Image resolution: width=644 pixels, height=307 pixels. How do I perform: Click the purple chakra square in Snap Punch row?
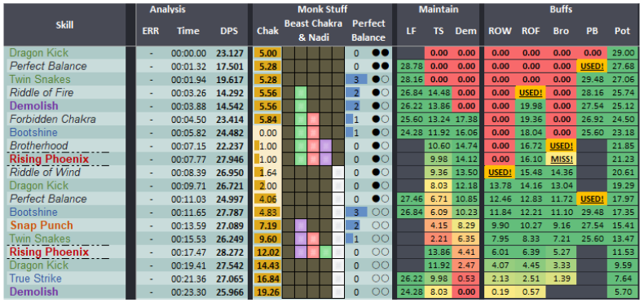(x=301, y=226)
